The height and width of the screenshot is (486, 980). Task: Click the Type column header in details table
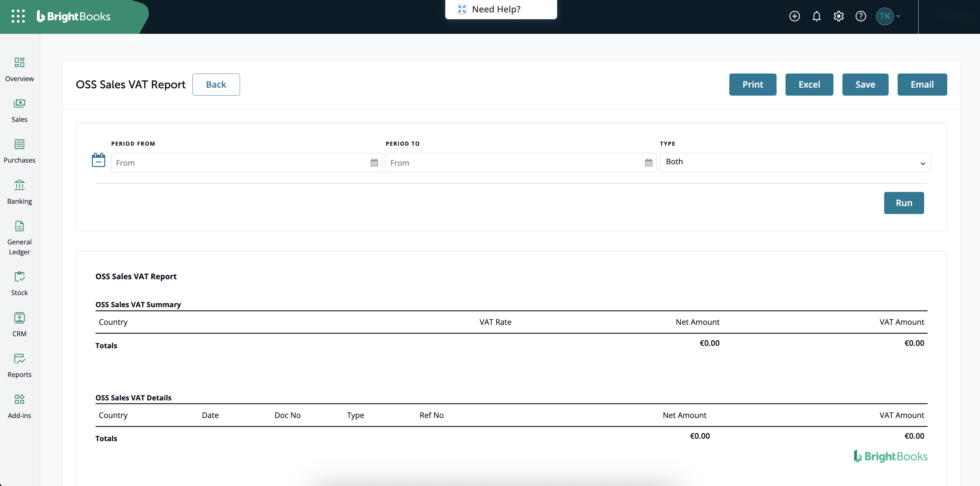point(355,415)
